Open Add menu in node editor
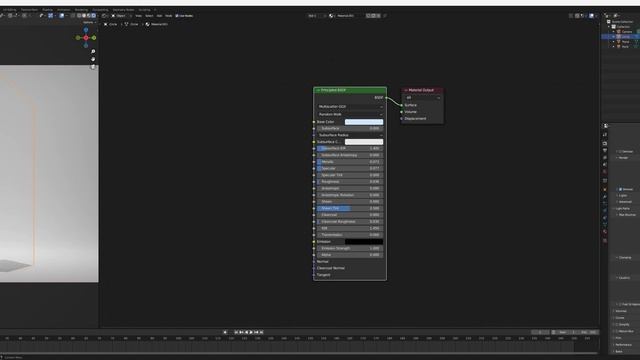Viewport: 640px width, 360px height. point(159,16)
